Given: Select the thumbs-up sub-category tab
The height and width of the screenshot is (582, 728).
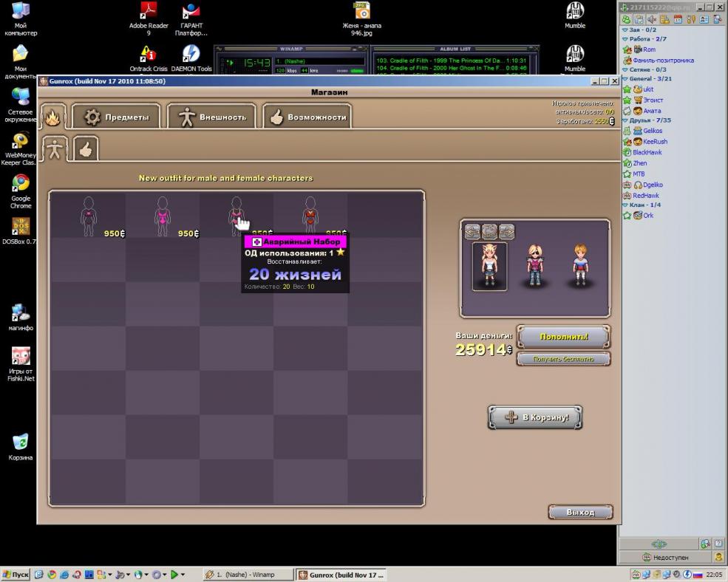Looking at the screenshot, I should pos(86,150).
